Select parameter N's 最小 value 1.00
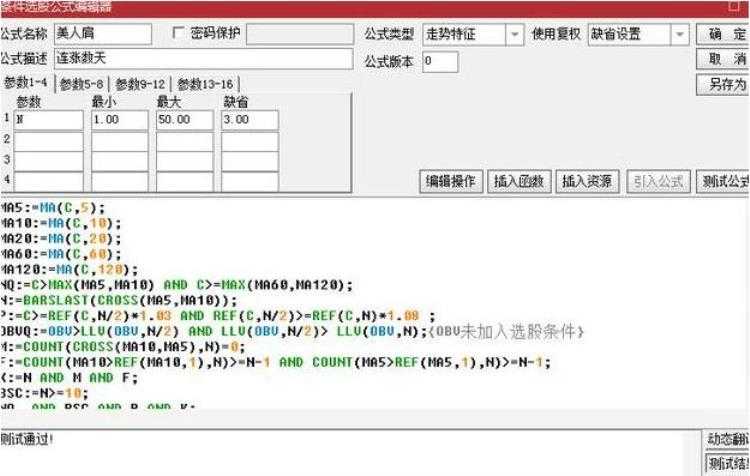This screenshot has height=476, width=750. (x=119, y=120)
